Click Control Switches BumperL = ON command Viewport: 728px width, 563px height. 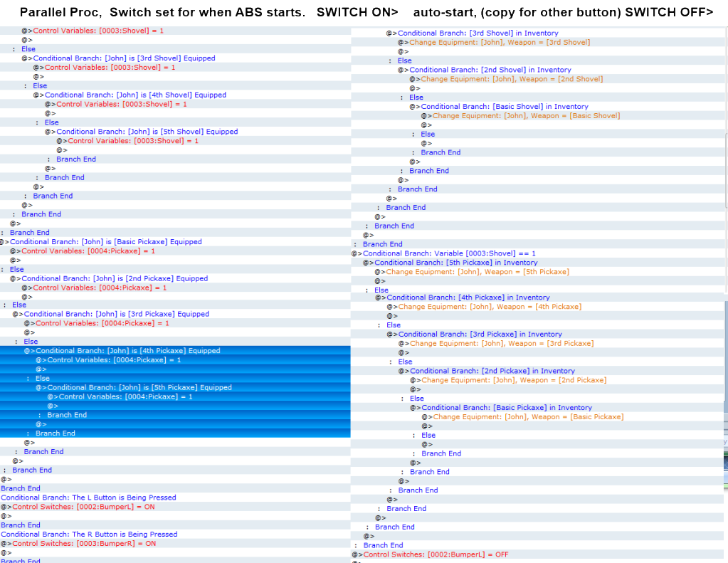[83, 507]
